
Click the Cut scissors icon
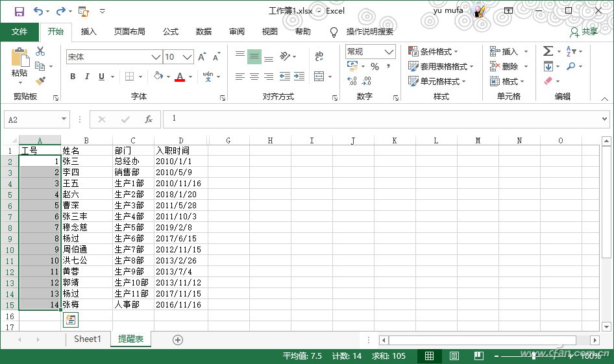click(x=40, y=51)
